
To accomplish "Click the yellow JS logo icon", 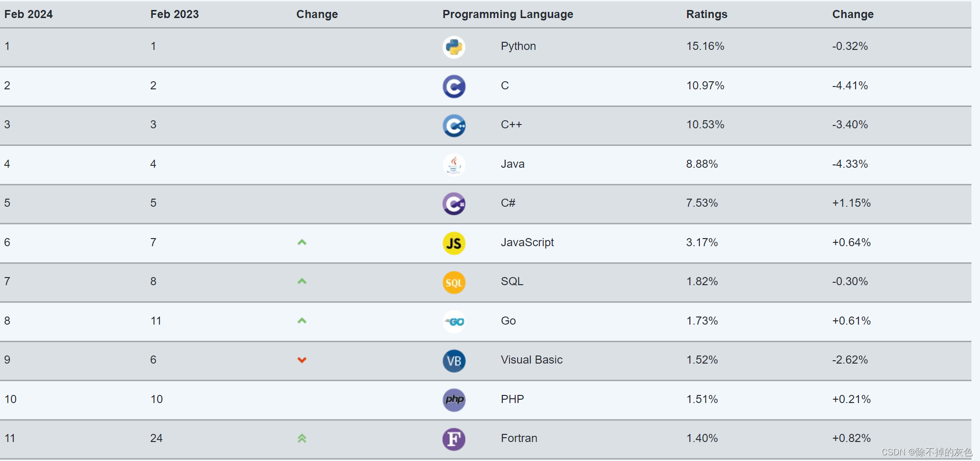I will [454, 243].
